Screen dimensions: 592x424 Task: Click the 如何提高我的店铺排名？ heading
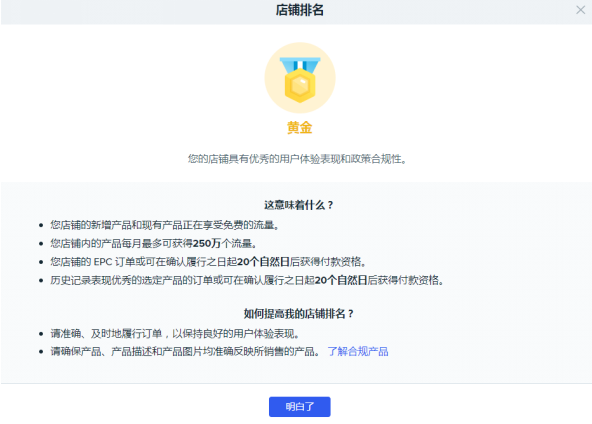299,314
